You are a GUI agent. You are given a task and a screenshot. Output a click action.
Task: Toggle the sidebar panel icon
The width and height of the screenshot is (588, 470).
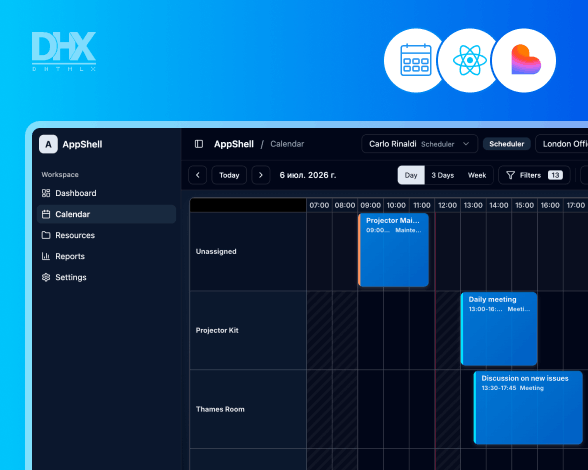(x=199, y=144)
